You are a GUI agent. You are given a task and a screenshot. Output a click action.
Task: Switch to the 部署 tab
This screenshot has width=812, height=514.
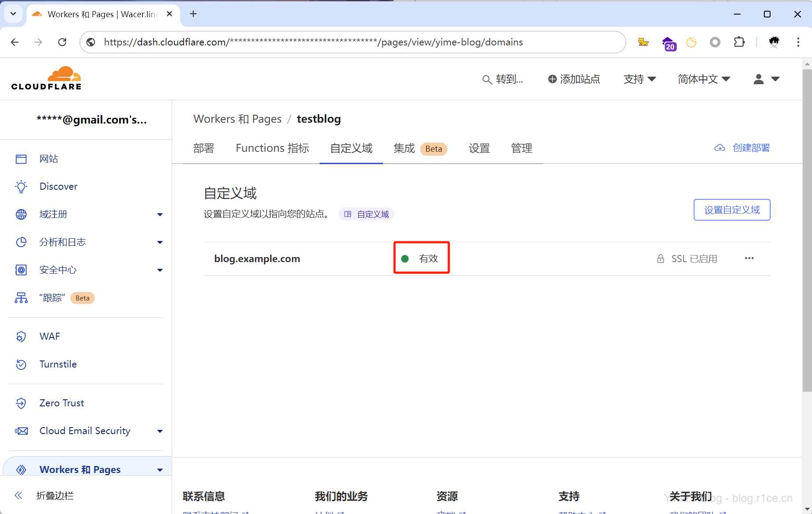pyautogui.click(x=203, y=148)
